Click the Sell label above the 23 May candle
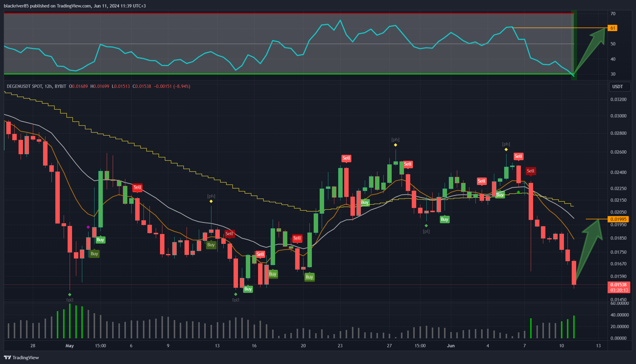636x364 pixels. tap(346, 158)
